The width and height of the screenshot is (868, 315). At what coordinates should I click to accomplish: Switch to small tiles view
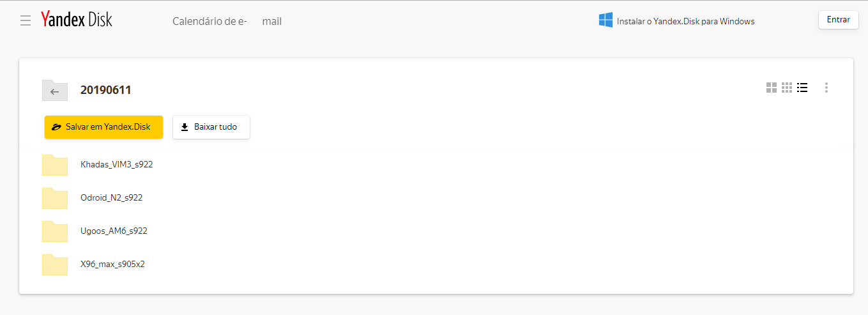(x=787, y=88)
